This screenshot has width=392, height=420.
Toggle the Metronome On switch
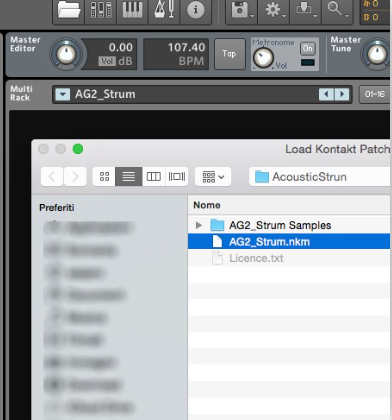[x=308, y=49]
